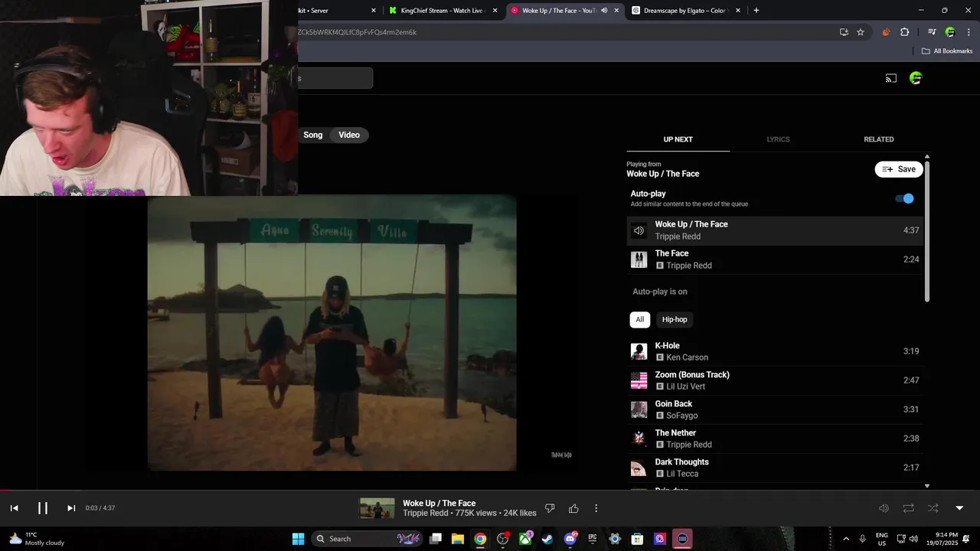Click the Windows taskbar Search box
Viewport: 980px width, 551px height.
(367, 539)
